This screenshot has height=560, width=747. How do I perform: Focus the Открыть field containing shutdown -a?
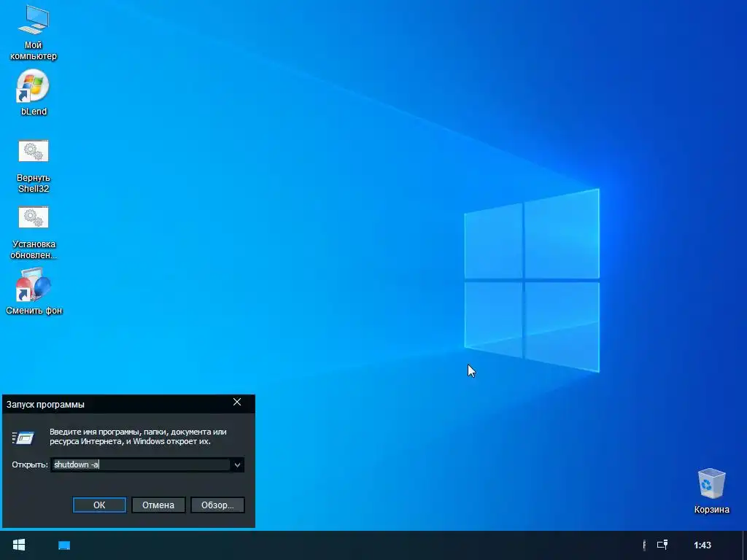pyautogui.click(x=141, y=464)
